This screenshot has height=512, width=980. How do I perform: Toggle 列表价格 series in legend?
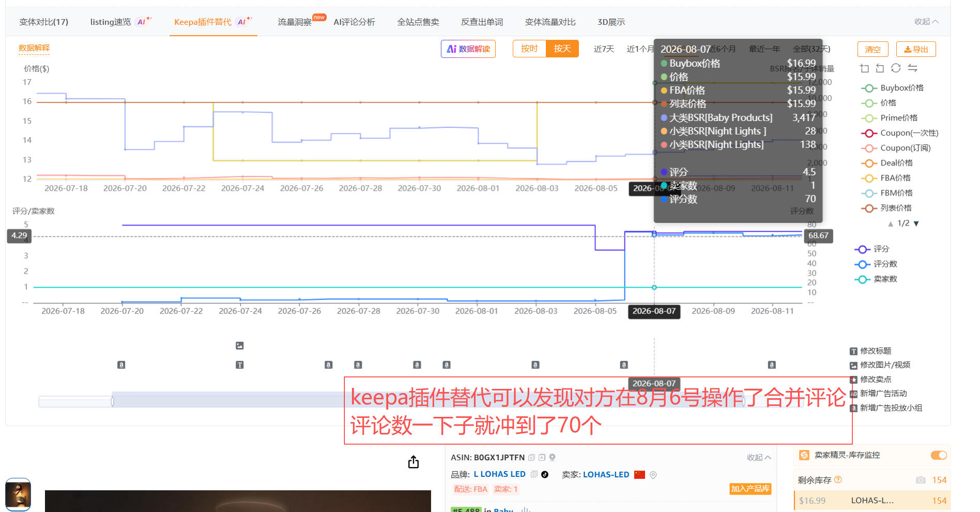886,208
